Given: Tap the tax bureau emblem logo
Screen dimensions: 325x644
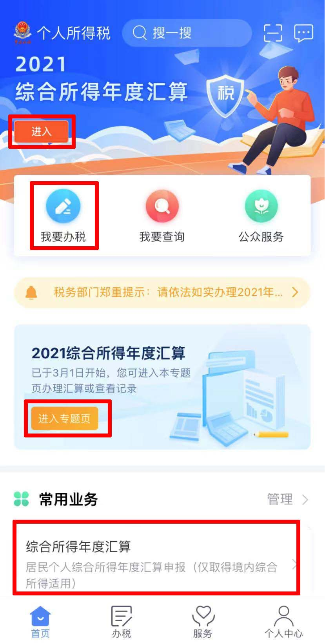Looking at the screenshot, I should [x=23, y=33].
